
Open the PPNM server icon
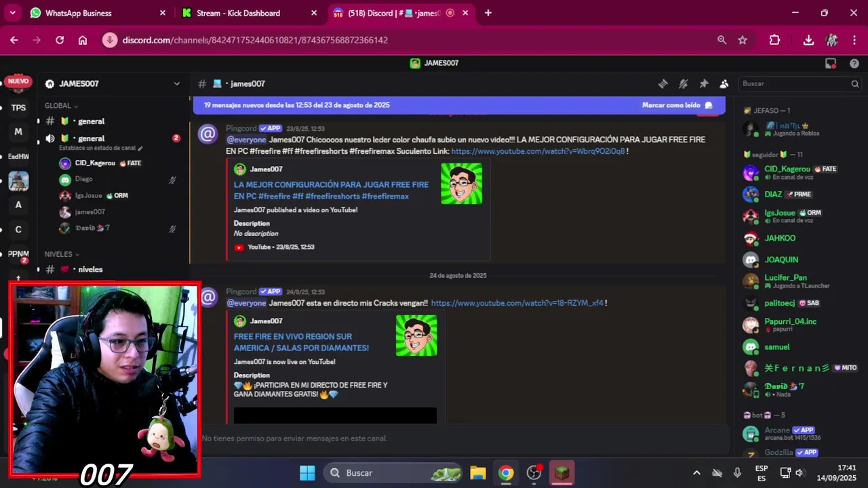coord(18,254)
